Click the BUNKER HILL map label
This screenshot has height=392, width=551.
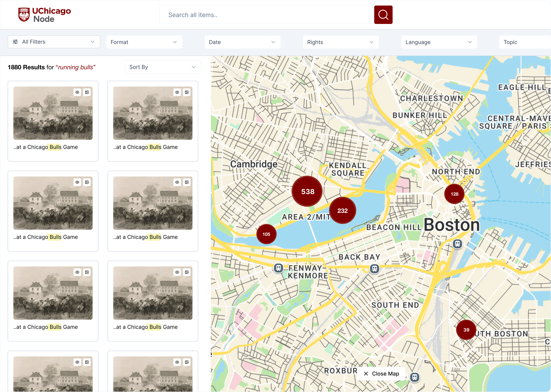point(420,115)
